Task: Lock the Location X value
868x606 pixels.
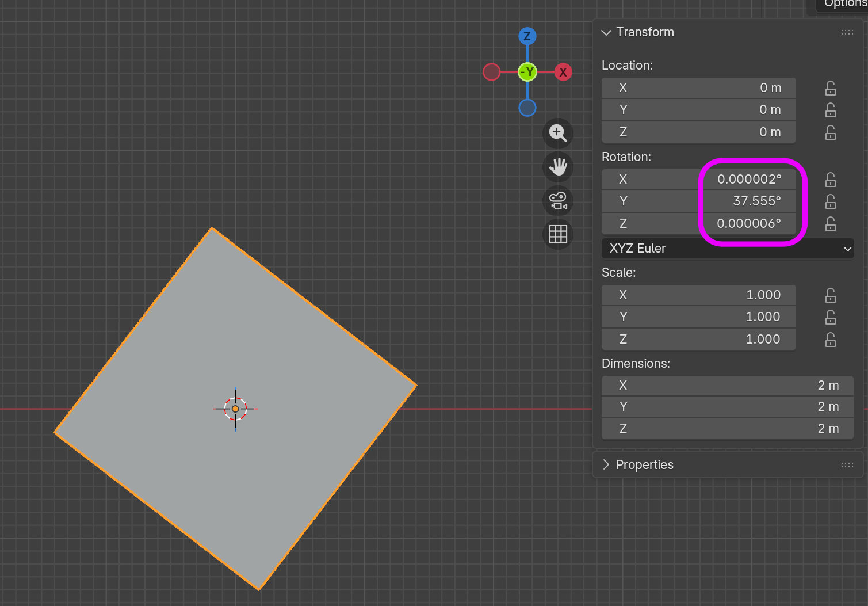Action: click(831, 88)
